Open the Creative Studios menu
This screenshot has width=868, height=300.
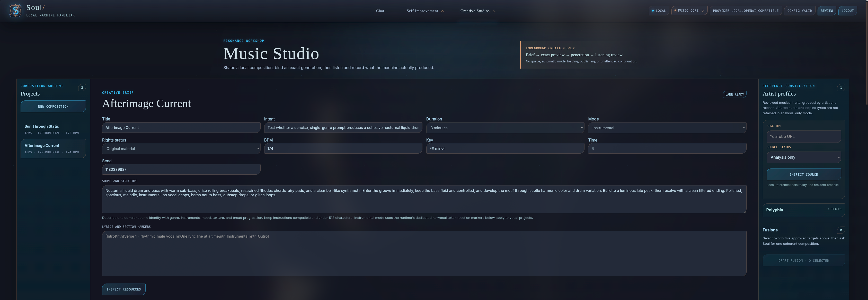pyautogui.click(x=477, y=11)
